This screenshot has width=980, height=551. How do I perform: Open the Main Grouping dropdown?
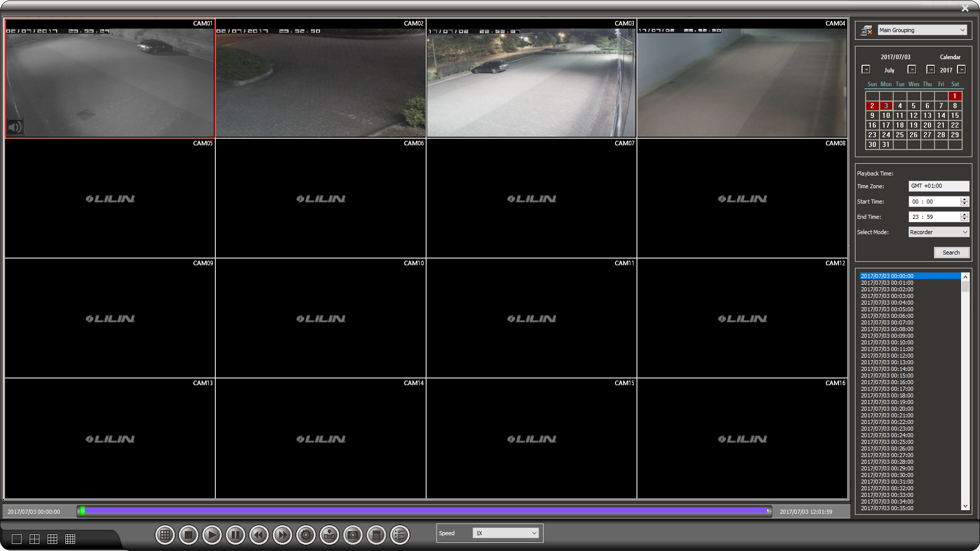[922, 30]
